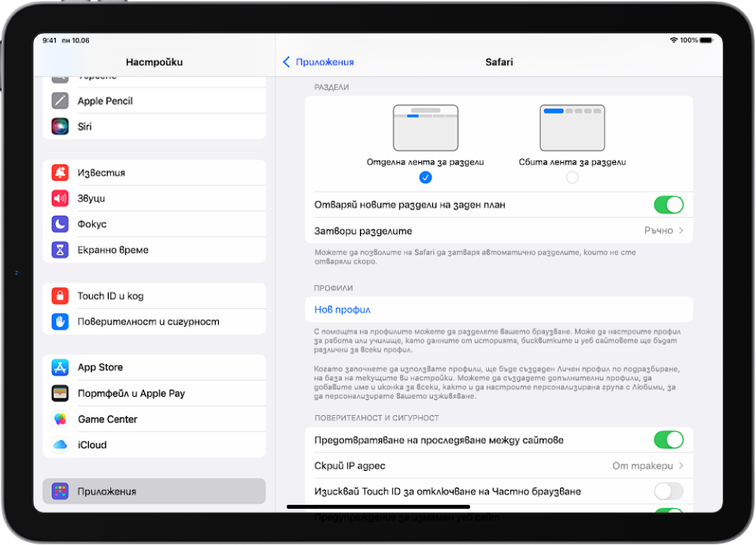Viewport: 756px width, 545px height.
Task: Tap the date пн 10.06 in status bar
Action: pos(76,40)
